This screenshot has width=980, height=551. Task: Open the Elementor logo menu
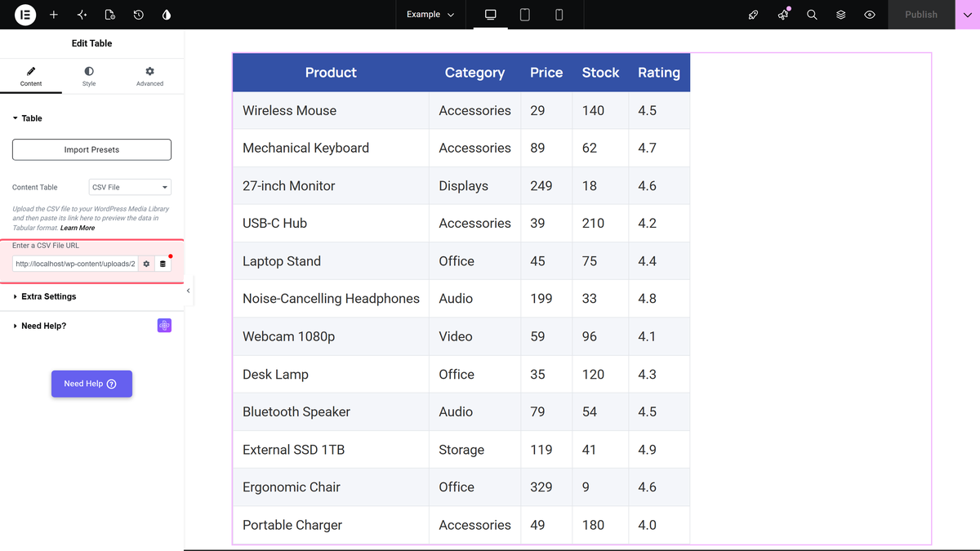25,15
